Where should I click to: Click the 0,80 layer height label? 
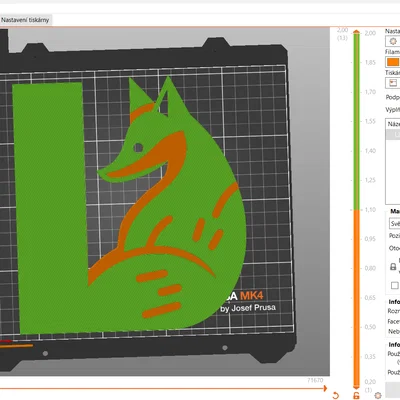(x=370, y=268)
